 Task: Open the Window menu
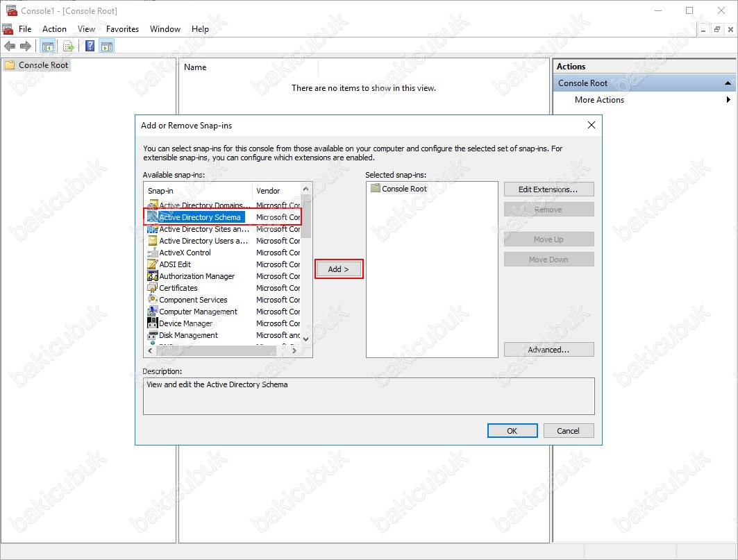tap(165, 29)
